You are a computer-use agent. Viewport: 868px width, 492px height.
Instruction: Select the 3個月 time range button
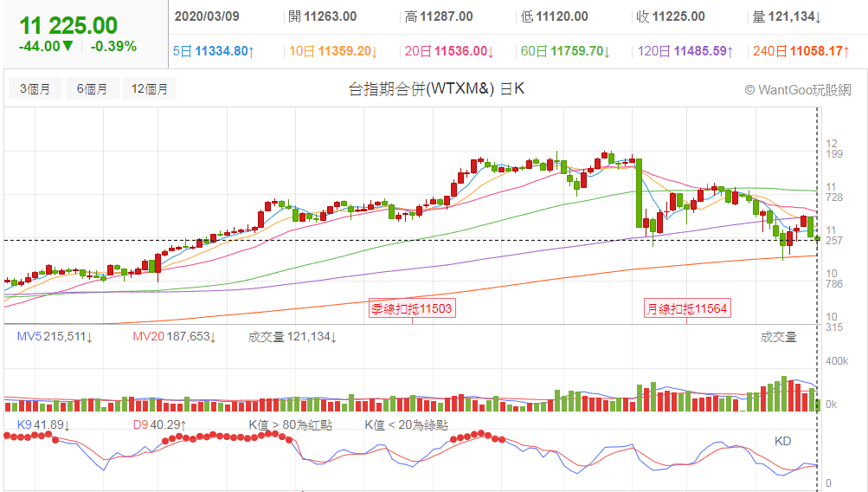point(35,88)
